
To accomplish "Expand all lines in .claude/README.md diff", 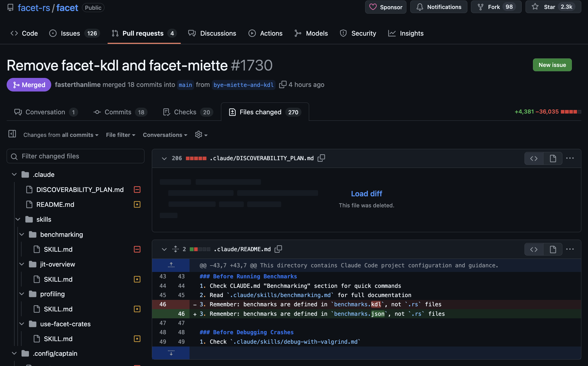I will [175, 249].
